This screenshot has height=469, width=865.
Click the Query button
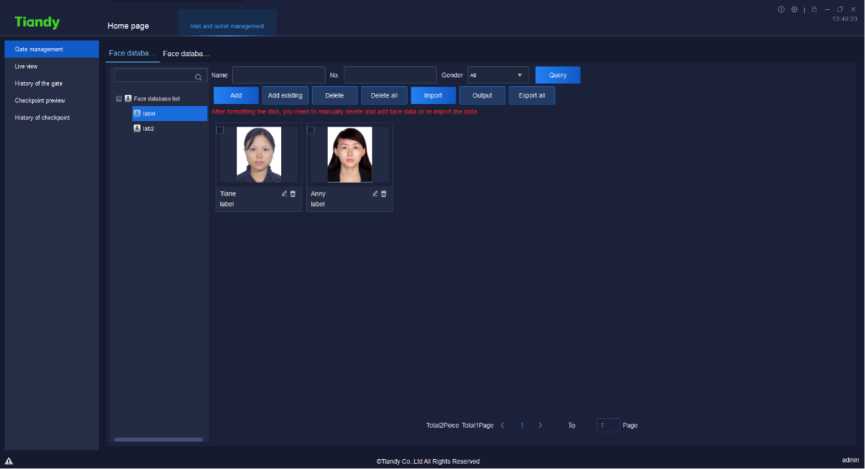point(557,75)
